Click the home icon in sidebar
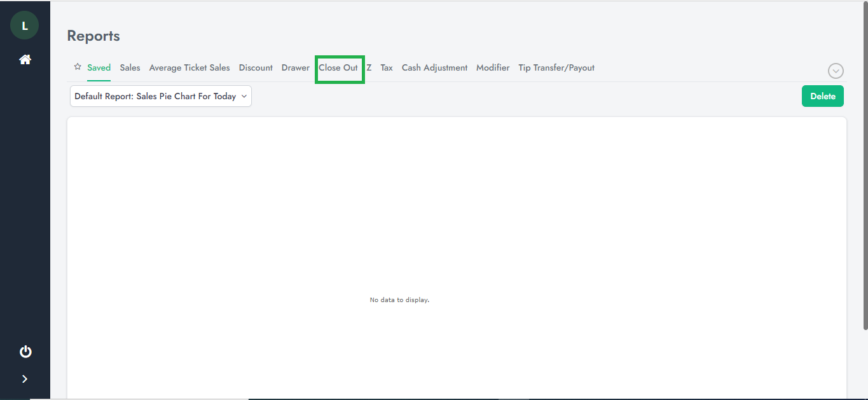 tap(25, 60)
